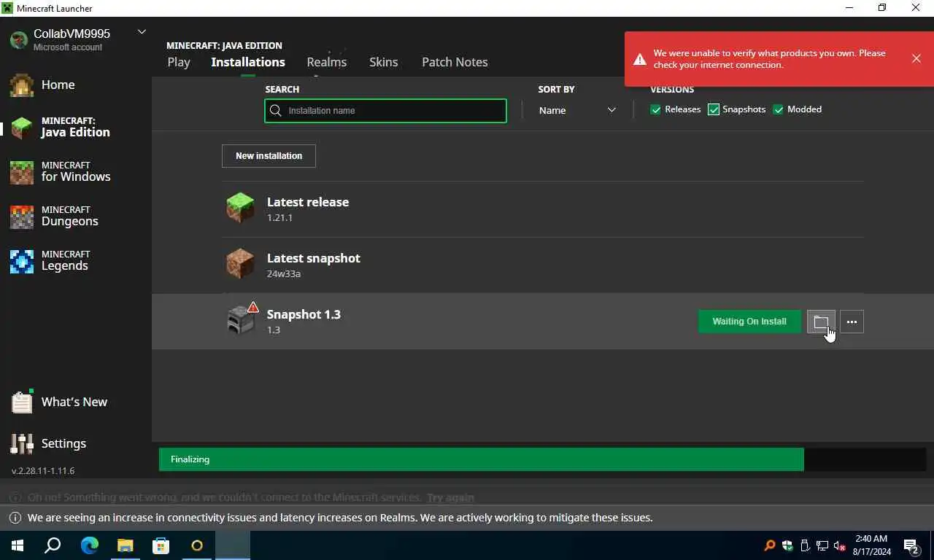The image size is (934, 560).
Task: Toggle the Releases checkbox
Action: click(655, 109)
